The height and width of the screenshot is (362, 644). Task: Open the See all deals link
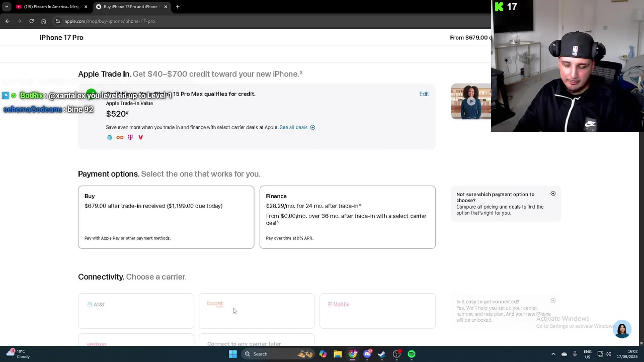(x=293, y=127)
